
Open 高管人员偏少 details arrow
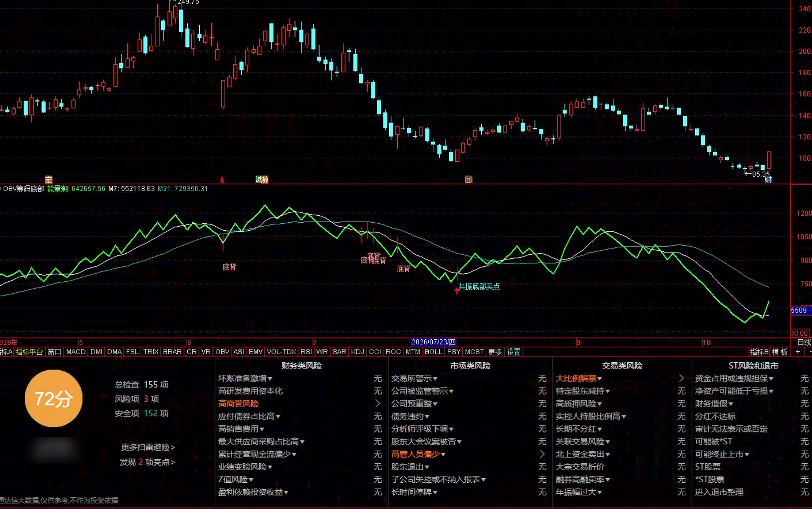(x=542, y=454)
